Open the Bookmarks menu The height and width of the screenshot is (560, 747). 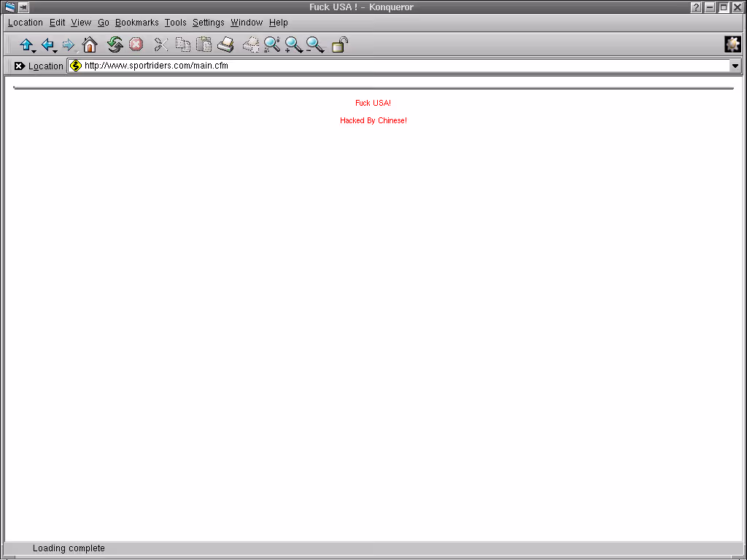[x=136, y=23]
